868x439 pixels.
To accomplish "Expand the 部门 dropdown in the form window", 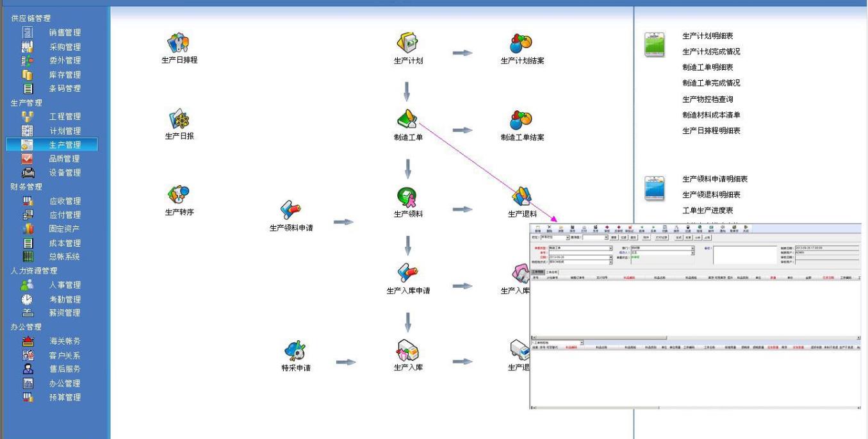I will click(692, 248).
